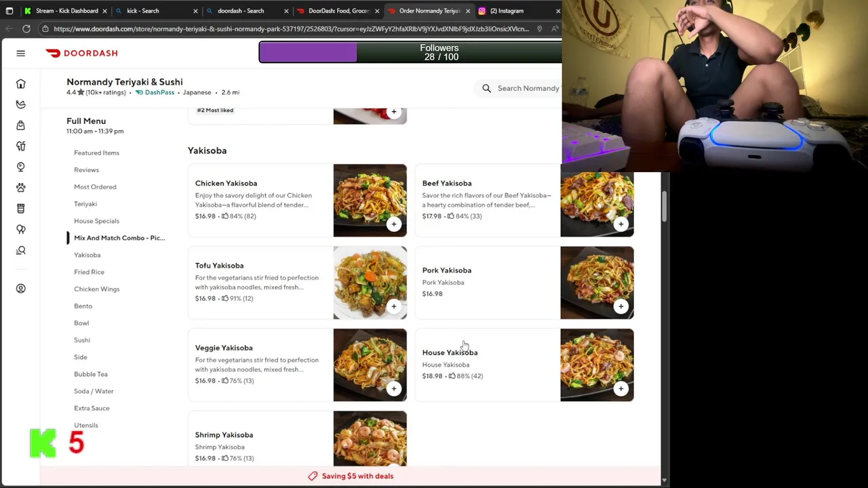The width and height of the screenshot is (868, 488).
Task: Open Retail shopping bag icon in sidebar
Action: coord(20,125)
